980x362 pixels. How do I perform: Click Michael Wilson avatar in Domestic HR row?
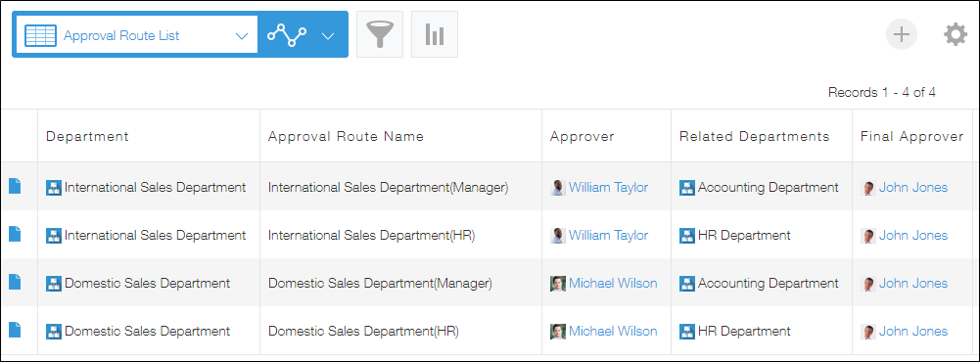tap(558, 332)
